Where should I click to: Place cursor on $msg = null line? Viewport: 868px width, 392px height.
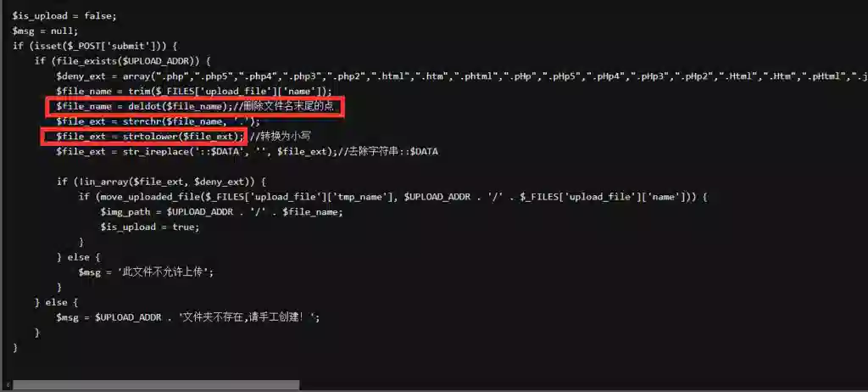click(x=46, y=31)
